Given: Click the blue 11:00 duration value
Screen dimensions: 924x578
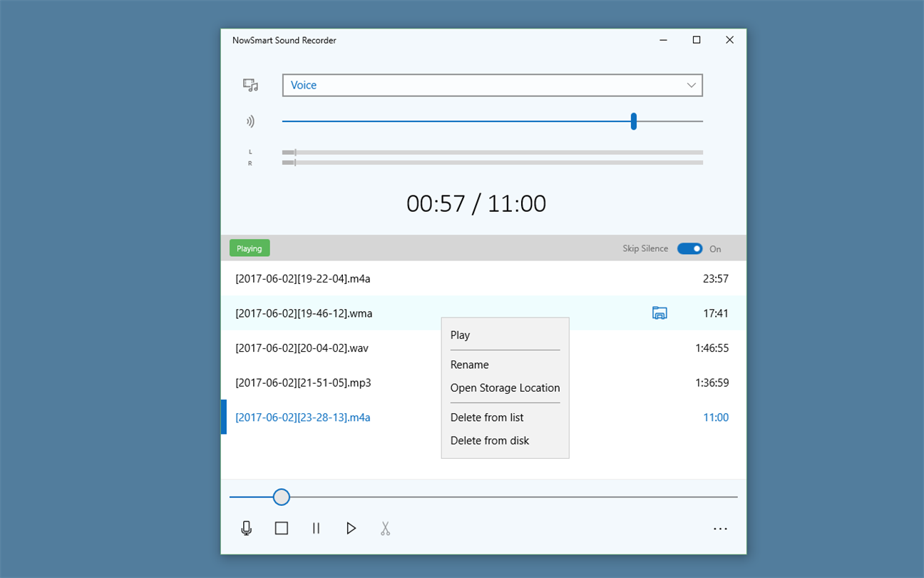Looking at the screenshot, I should tap(716, 417).
